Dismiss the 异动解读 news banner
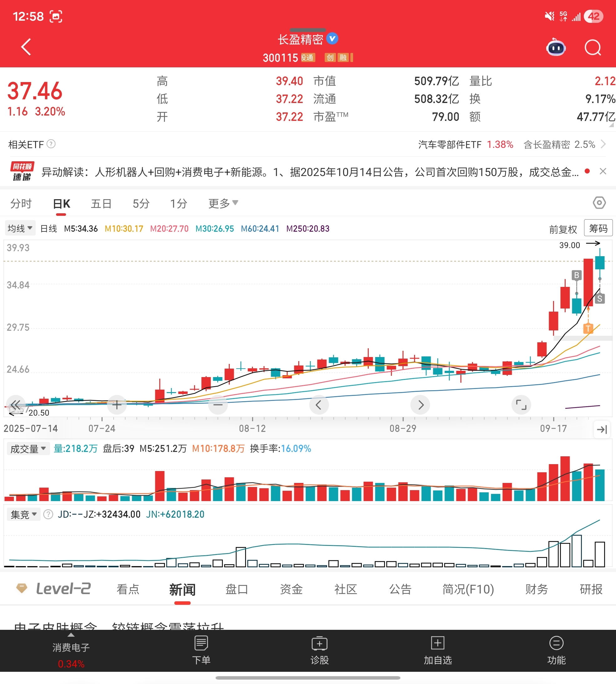This screenshot has width=616, height=684. pos(603,171)
